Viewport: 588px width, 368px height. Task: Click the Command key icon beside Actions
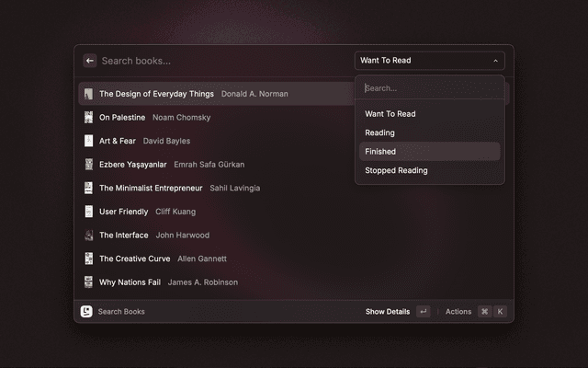[484, 312]
